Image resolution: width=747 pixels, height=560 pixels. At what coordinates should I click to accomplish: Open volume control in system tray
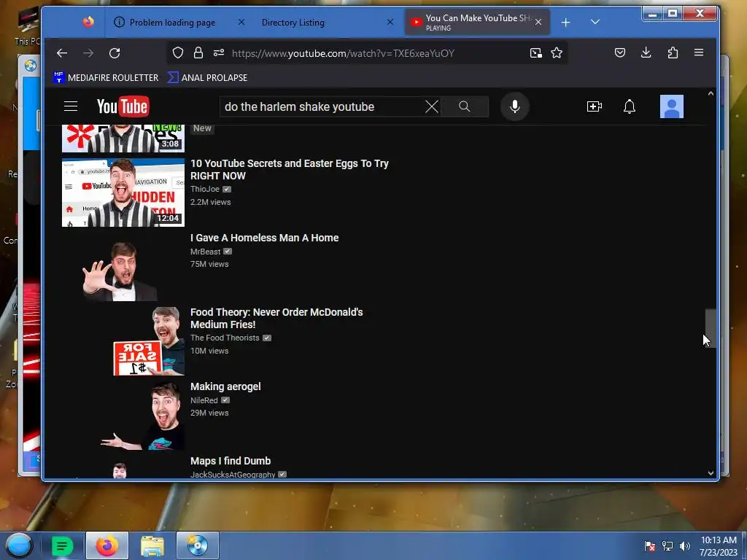pyautogui.click(x=685, y=546)
